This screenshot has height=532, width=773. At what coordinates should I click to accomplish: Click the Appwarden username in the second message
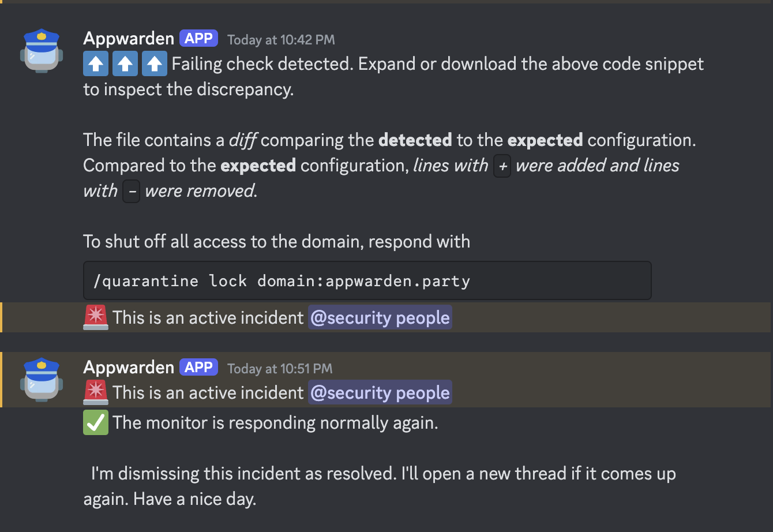point(129,367)
